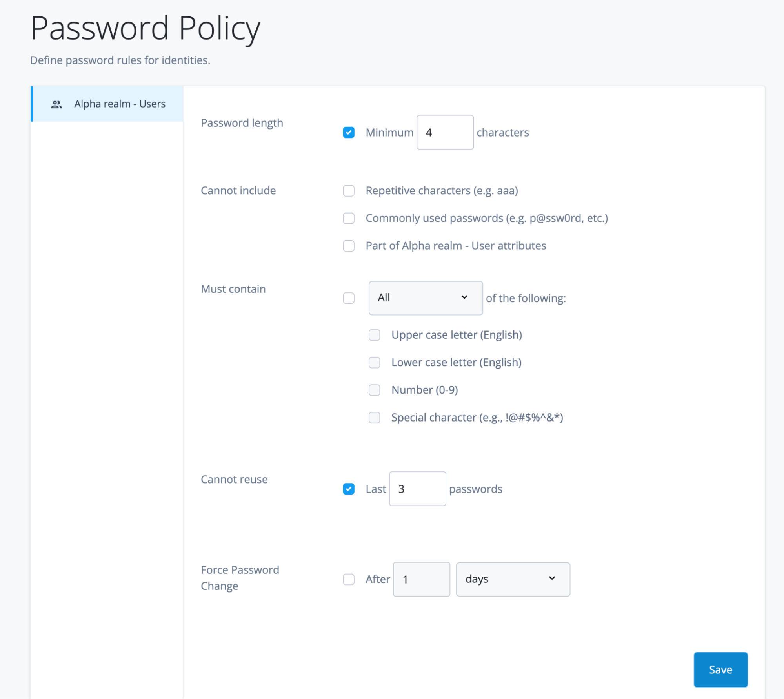Update Force Password Change days input
784x699 pixels.
[421, 579]
